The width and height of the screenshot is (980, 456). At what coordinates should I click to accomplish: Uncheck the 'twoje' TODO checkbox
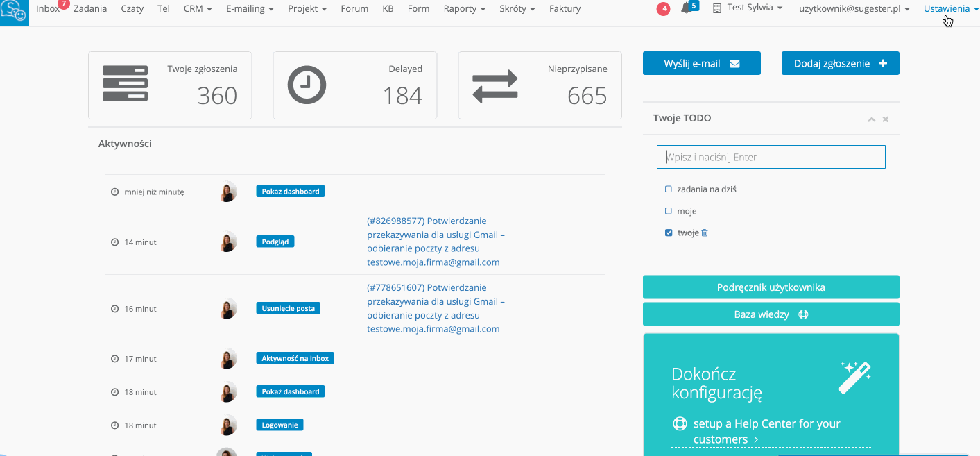pyautogui.click(x=669, y=233)
